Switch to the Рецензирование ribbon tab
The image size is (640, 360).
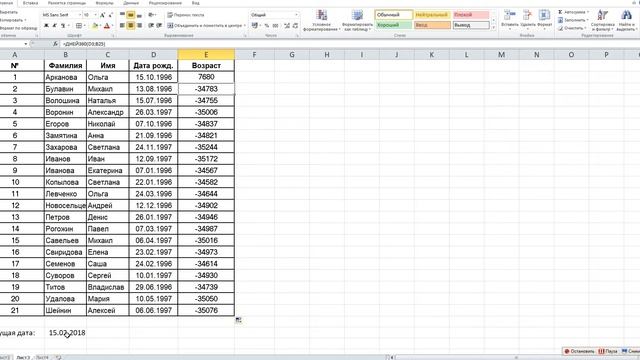(165, 3)
